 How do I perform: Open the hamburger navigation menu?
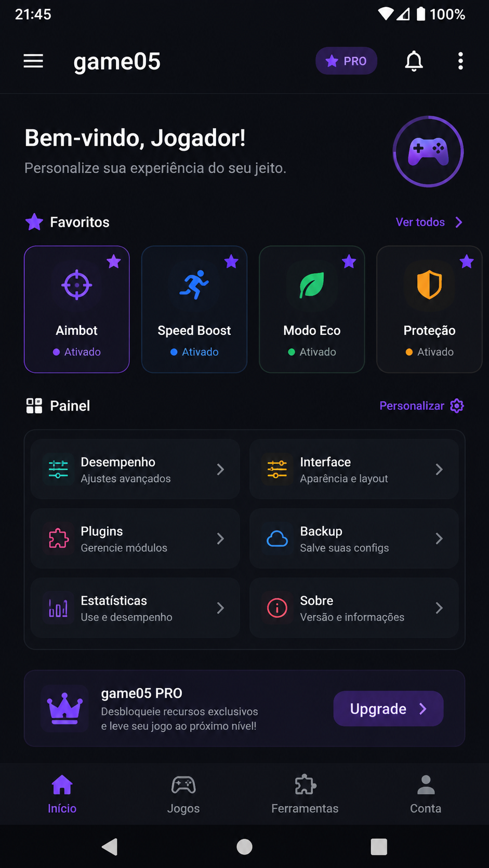(33, 61)
